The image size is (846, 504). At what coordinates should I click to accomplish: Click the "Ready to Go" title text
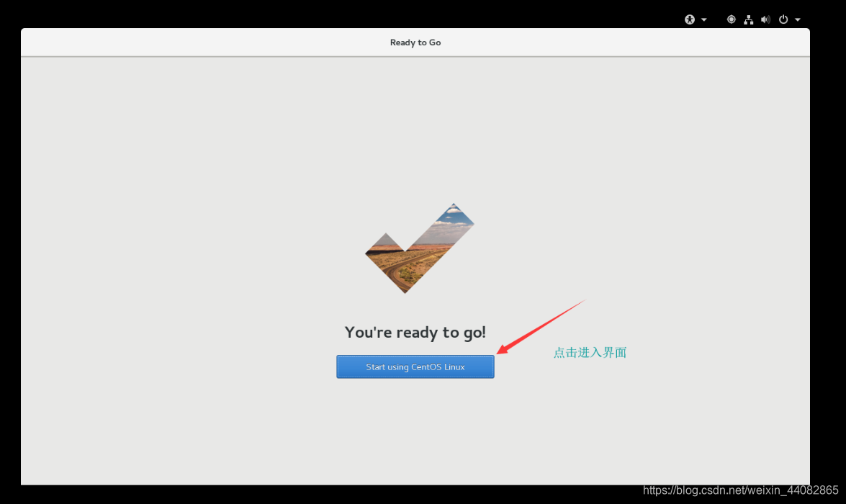tap(415, 42)
